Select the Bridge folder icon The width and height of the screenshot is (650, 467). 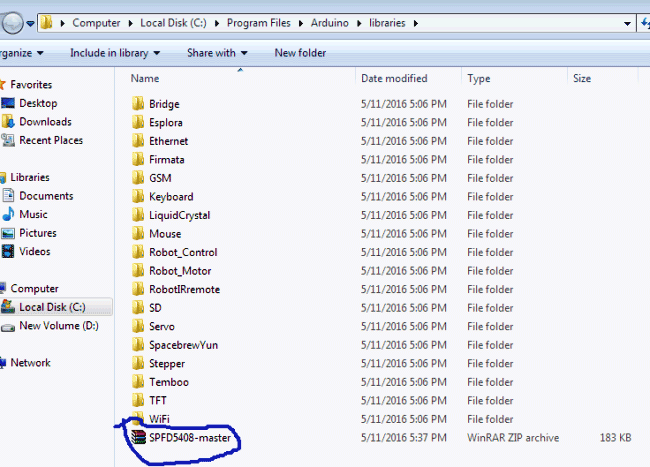(x=138, y=104)
